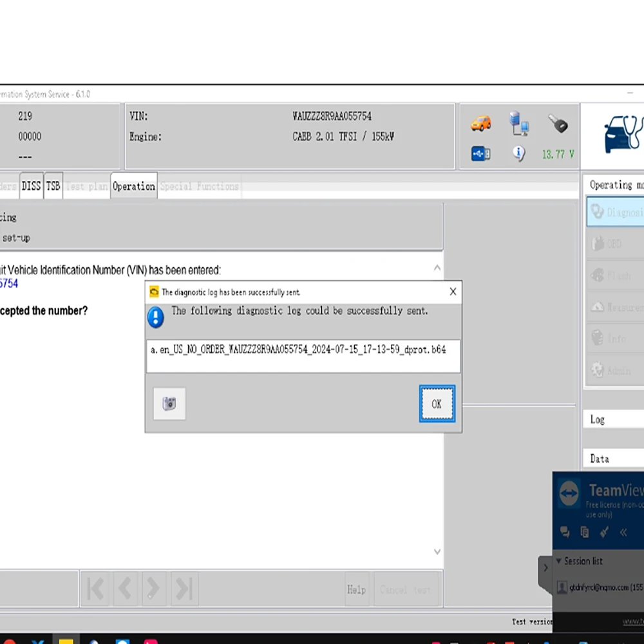This screenshot has width=644, height=644.
Task: Click VIN value WAUZZZ8R9AA055754 in header
Action: [332, 116]
